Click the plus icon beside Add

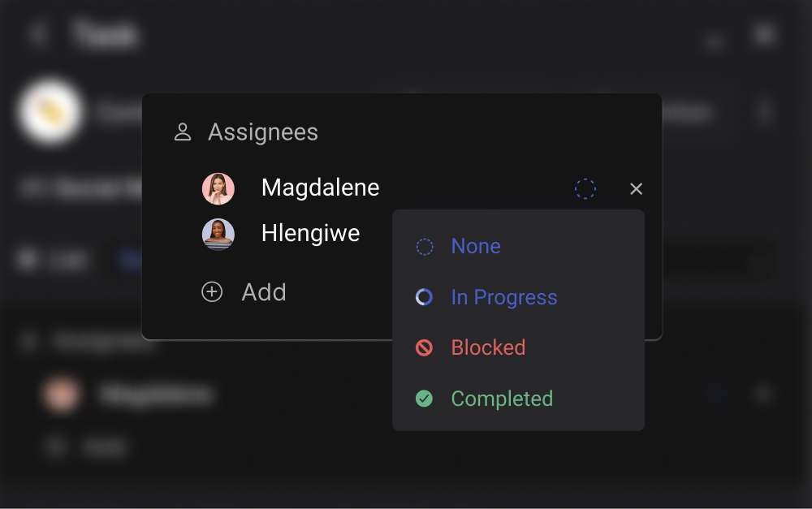(x=211, y=291)
